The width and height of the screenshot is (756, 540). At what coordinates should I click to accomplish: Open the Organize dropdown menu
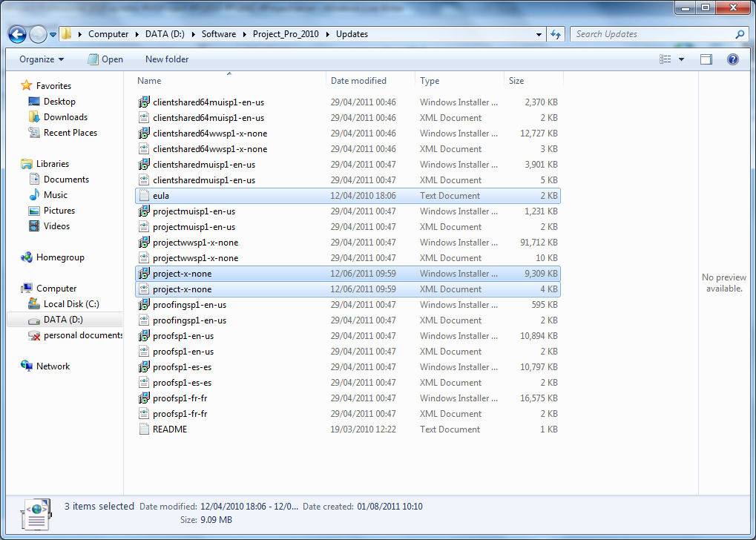[42, 59]
